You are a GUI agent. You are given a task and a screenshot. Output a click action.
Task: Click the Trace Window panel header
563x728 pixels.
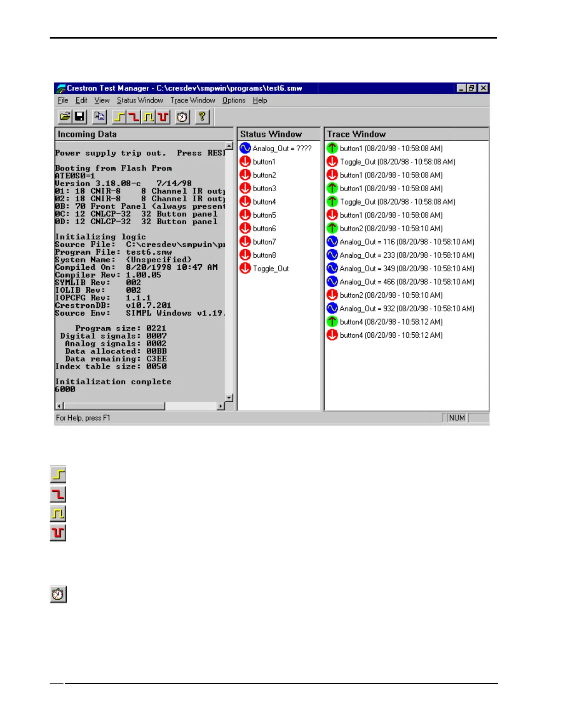tap(407, 134)
